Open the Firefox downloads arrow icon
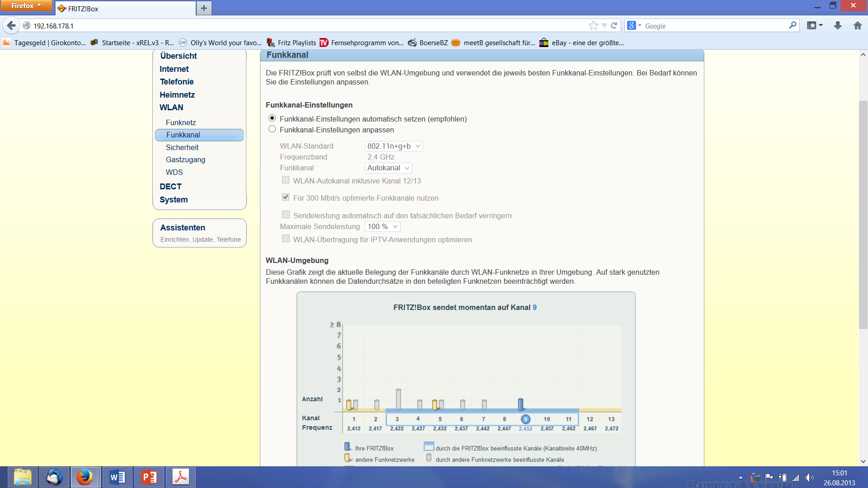Viewport: 868px width, 488px height. [x=838, y=26]
